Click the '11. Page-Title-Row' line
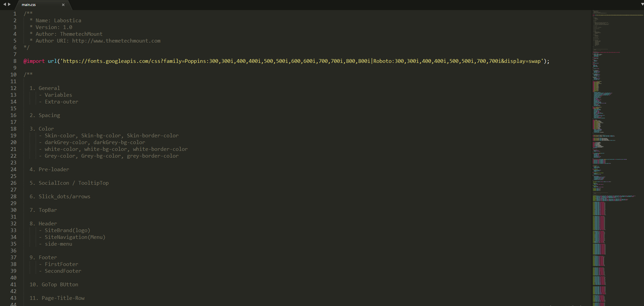The width and height of the screenshot is (644, 306). point(57,298)
